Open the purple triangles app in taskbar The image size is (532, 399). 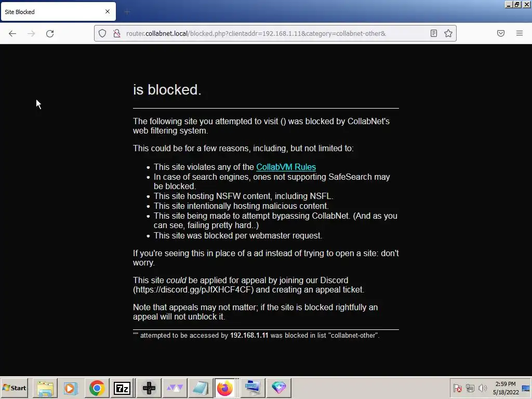[175, 388]
